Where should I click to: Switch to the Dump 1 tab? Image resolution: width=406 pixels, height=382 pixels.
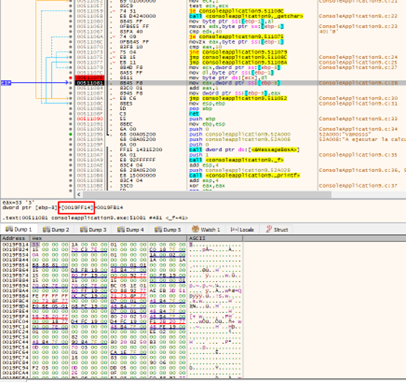coord(19,229)
